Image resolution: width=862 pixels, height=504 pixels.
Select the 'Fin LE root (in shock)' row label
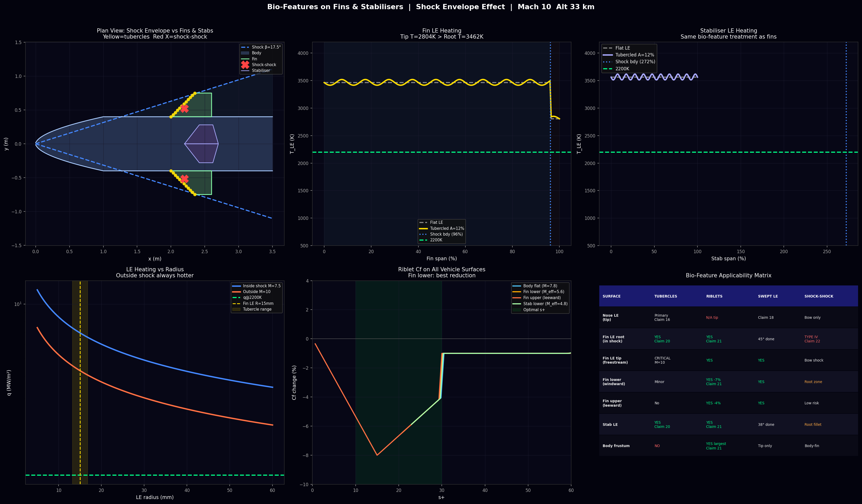pos(613,339)
